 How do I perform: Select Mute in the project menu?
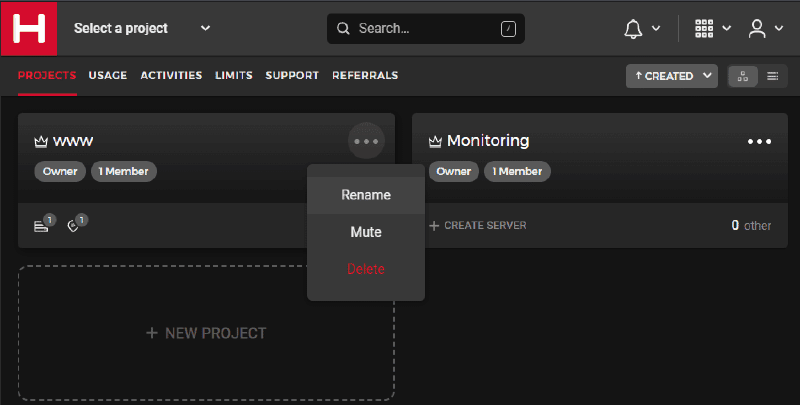pyautogui.click(x=366, y=232)
